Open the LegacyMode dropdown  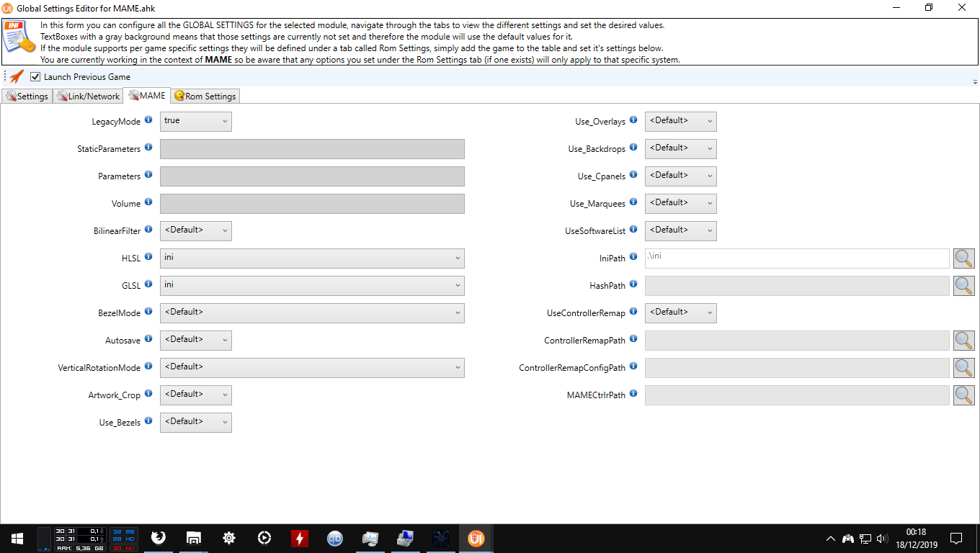(x=196, y=122)
